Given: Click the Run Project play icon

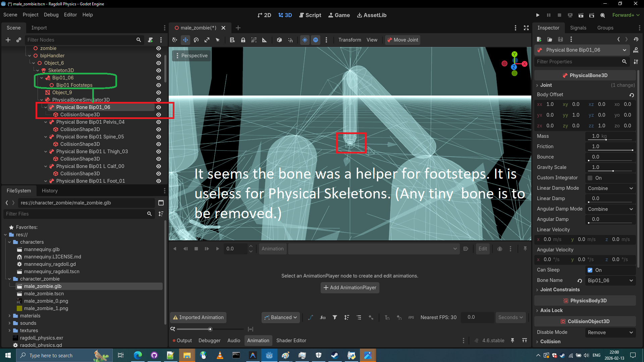Looking at the screenshot, I should tap(538, 15).
